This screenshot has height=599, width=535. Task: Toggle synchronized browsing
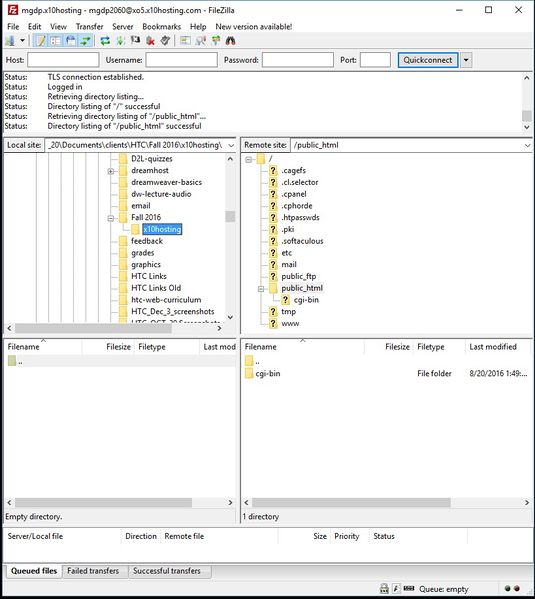click(x=216, y=40)
